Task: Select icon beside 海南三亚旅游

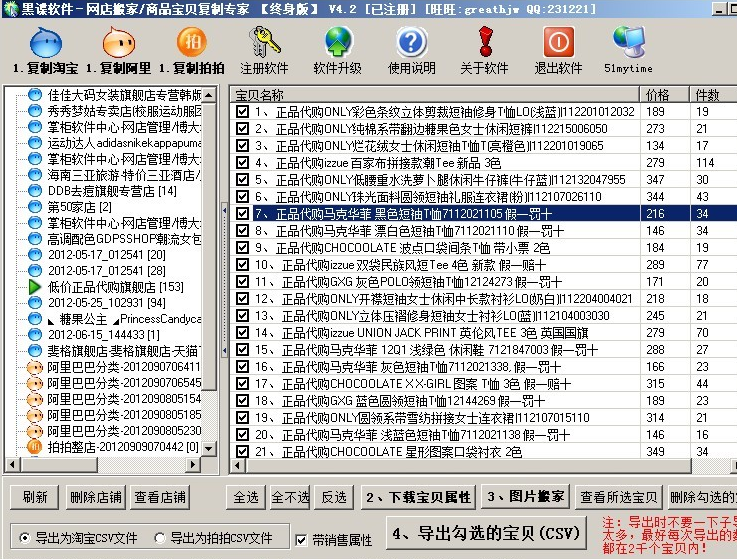Action: tap(35, 175)
